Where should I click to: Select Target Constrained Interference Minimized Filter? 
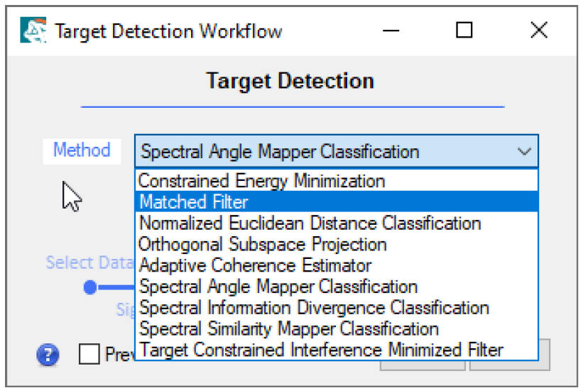click(321, 350)
